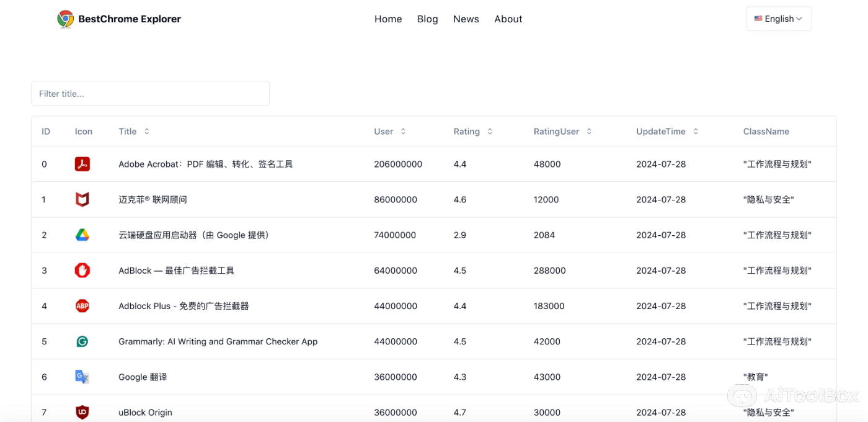Click the Google Translate icon
The height and width of the screenshot is (422, 868).
coord(82,376)
